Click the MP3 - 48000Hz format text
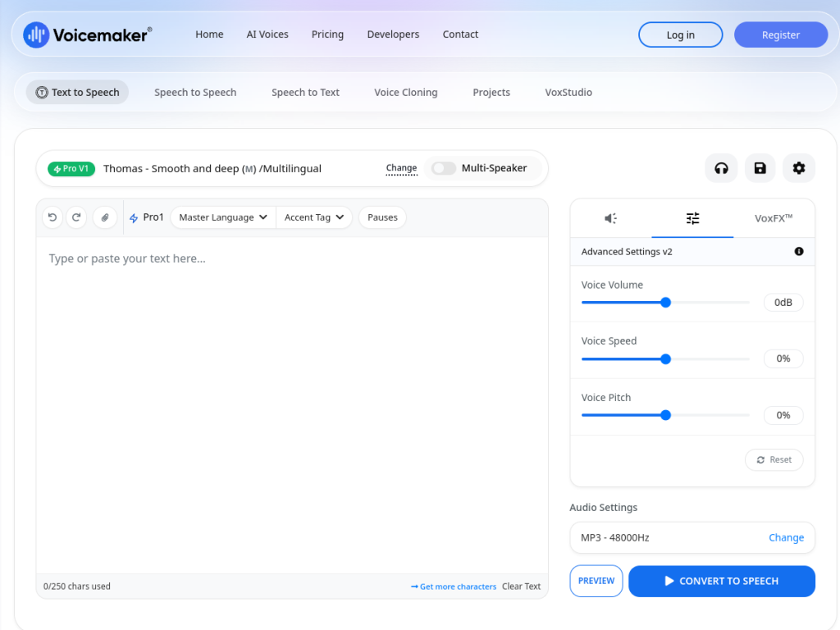Screen dimensions: 840x630 (615, 537)
